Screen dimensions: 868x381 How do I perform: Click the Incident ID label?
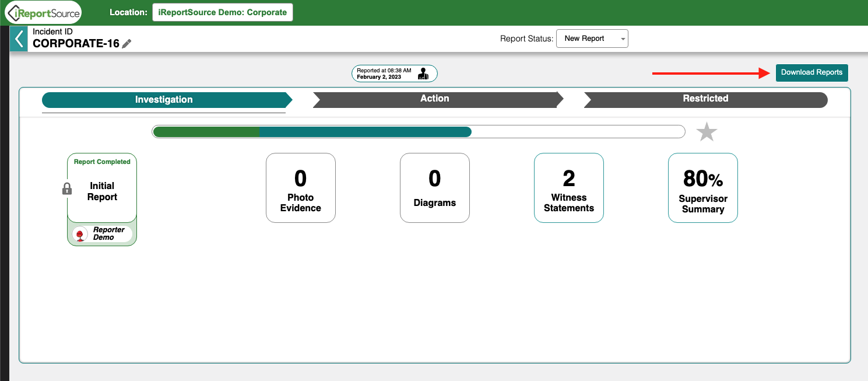coord(52,32)
